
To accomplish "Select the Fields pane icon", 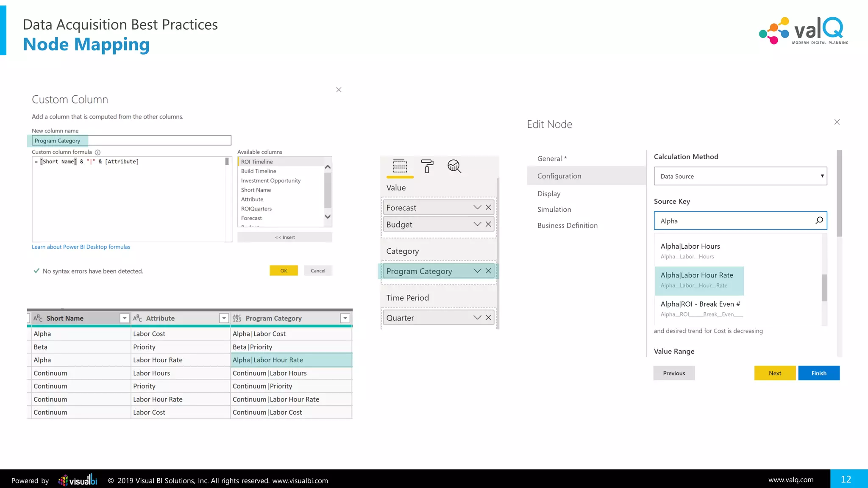I will pos(400,166).
